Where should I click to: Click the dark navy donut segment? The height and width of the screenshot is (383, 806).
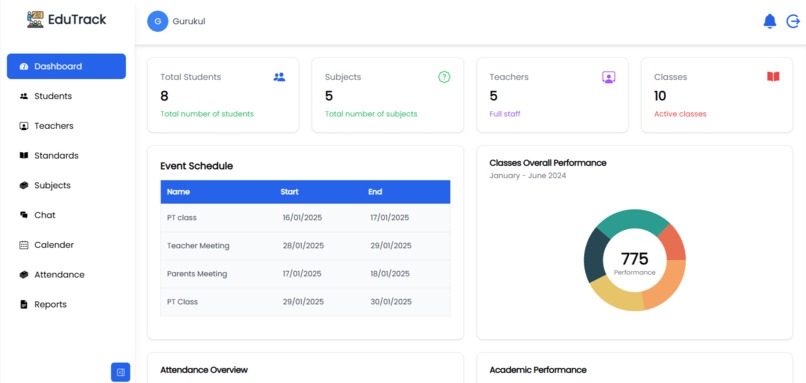click(594, 256)
